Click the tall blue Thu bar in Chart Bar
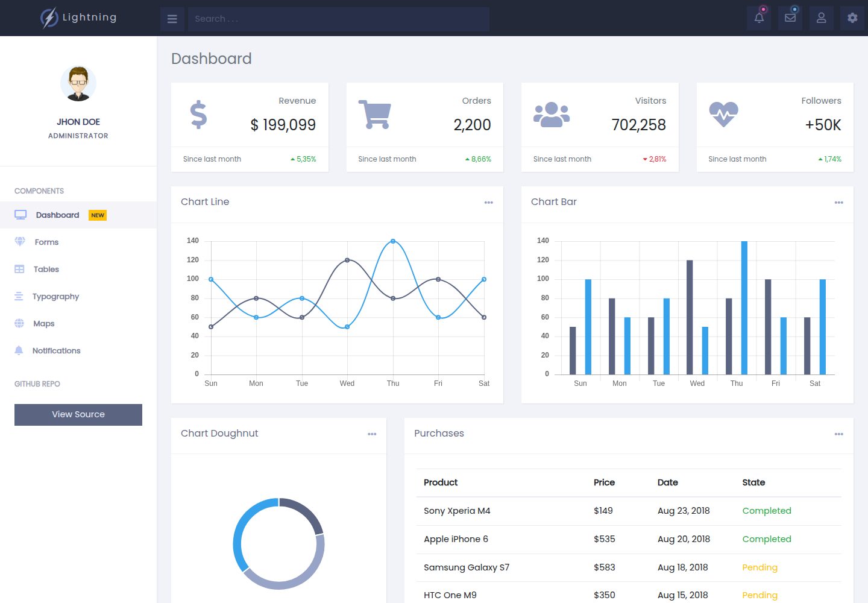 (744, 308)
